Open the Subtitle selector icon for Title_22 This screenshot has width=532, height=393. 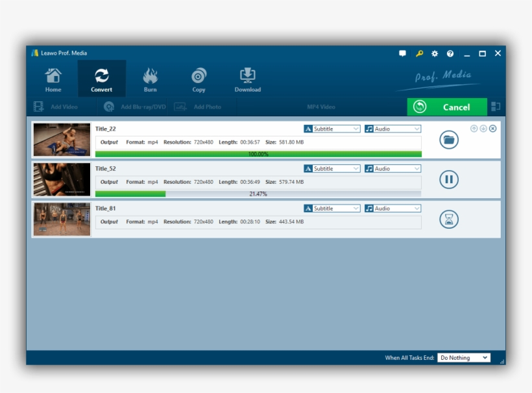[x=308, y=129]
